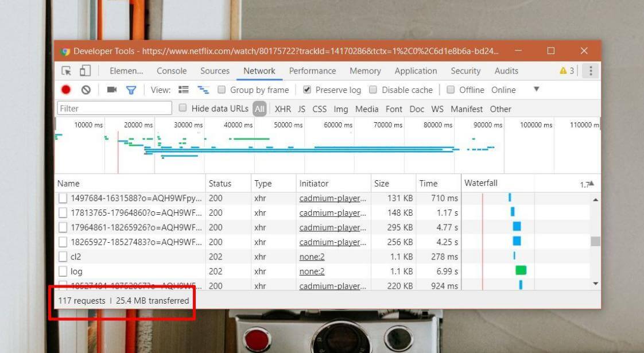Enable the Offline checkbox
The width and height of the screenshot is (644, 353).
pyautogui.click(x=451, y=90)
